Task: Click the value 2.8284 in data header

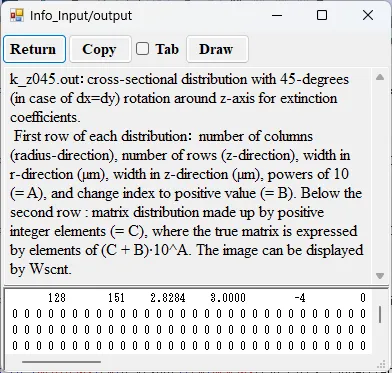Action: 168,298
